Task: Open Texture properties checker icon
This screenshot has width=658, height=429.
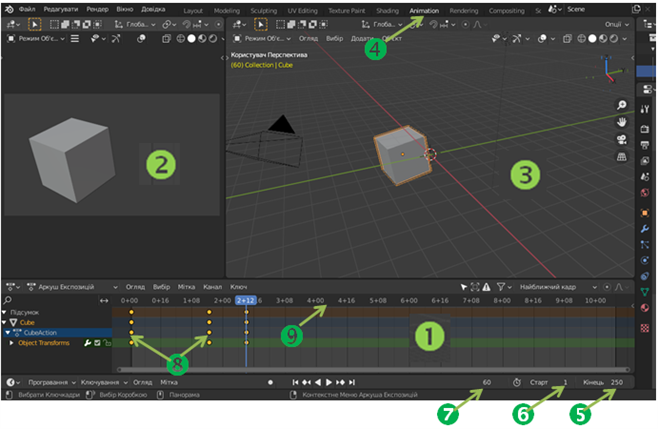Action: coord(645,328)
